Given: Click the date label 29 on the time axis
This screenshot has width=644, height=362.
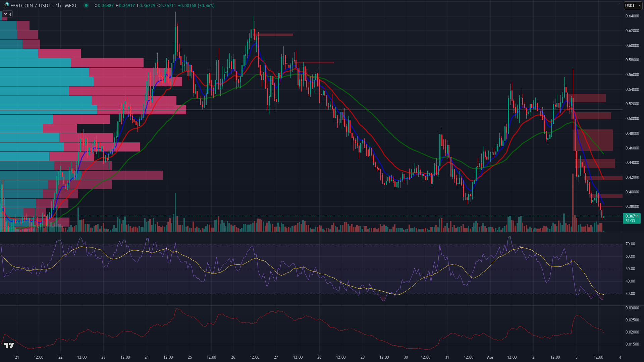Looking at the screenshot, I should coord(363,357).
